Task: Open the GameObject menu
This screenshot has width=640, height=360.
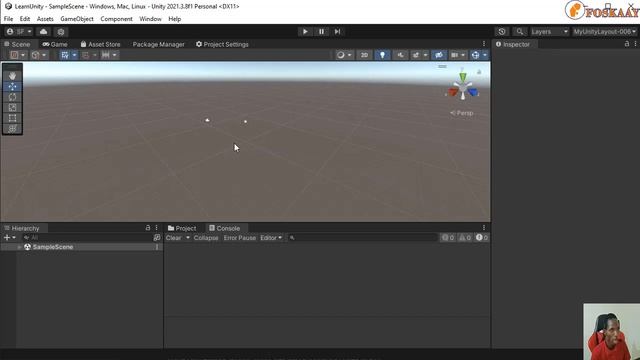Action: pyautogui.click(x=77, y=19)
